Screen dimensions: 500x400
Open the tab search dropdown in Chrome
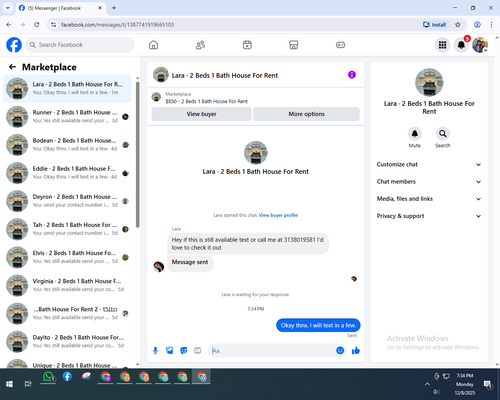click(x=8, y=8)
